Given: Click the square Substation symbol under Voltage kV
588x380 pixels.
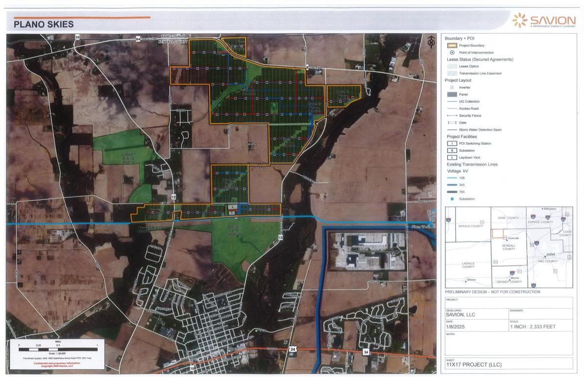Looking at the screenshot, I should click(452, 199).
